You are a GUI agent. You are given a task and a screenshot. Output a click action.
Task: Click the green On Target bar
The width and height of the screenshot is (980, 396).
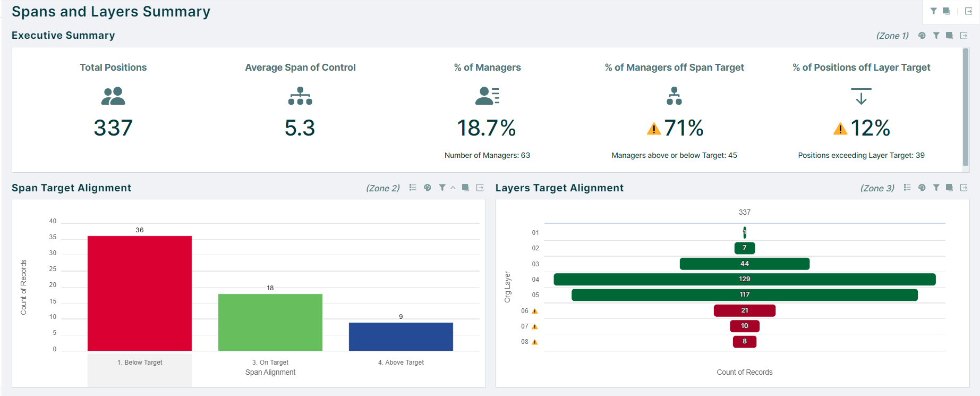(270, 322)
